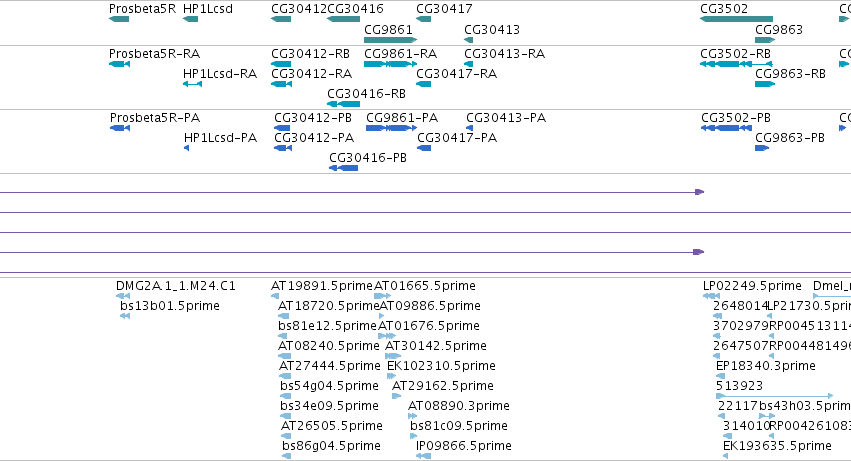Click EST EK193635.5prime

coord(777,446)
